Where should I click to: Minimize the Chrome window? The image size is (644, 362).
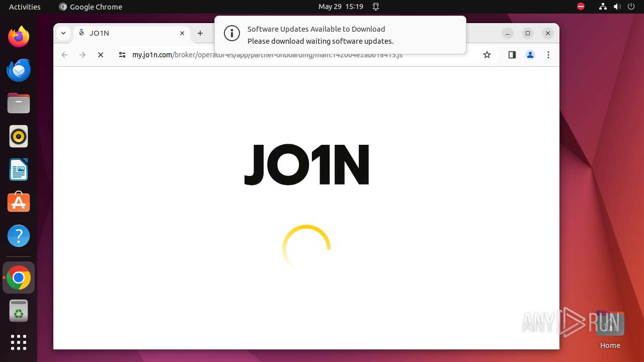point(508,33)
